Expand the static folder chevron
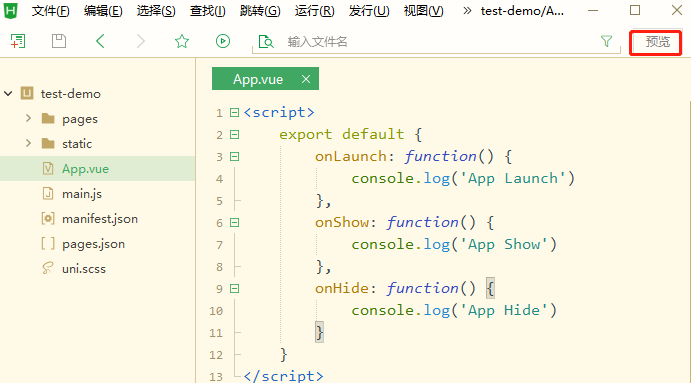The width and height of the screenshot is (691, 383). (29, 143)
